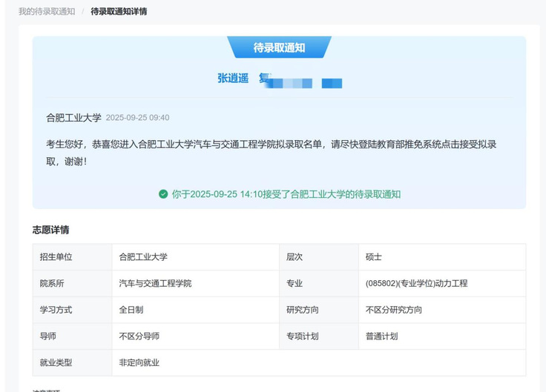The width and height of the screenshot is (546, 392).
Task: Click the 专项计划 value 普通计划
Action: tap(381, 336)
